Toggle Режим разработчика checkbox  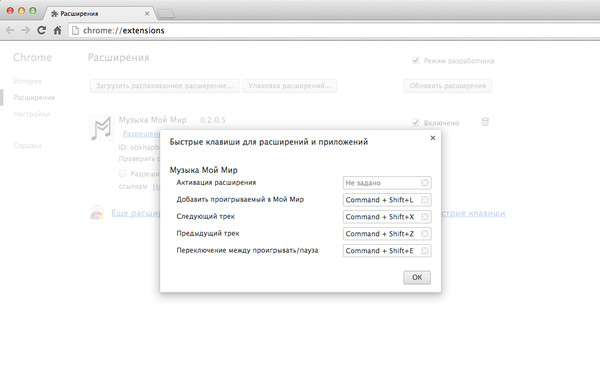[416, 60]
